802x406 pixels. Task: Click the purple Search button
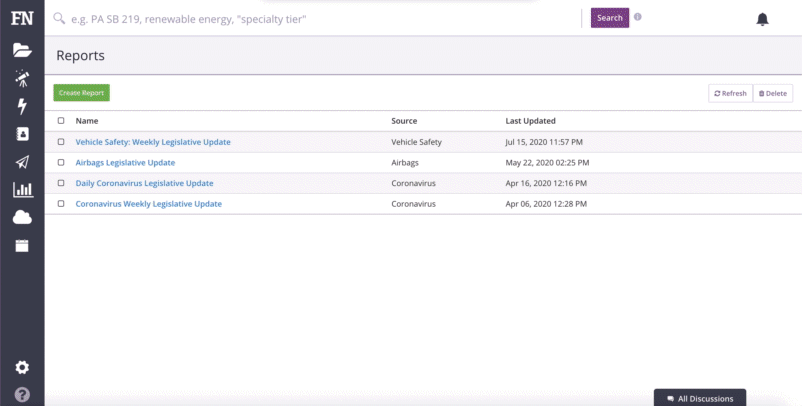[x=610, y=18]
